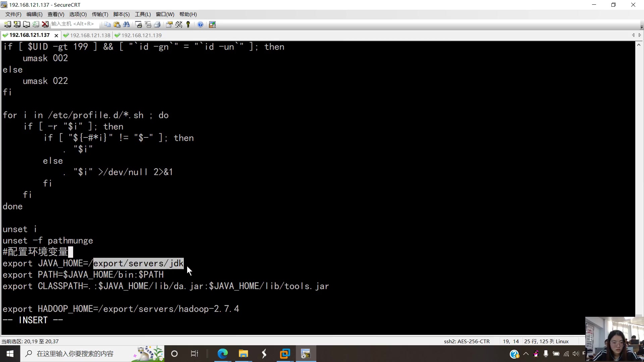Viewport: 644px width, 362px height.
Task: Click the Find binoculars toolbar icon
Action: 126,24
